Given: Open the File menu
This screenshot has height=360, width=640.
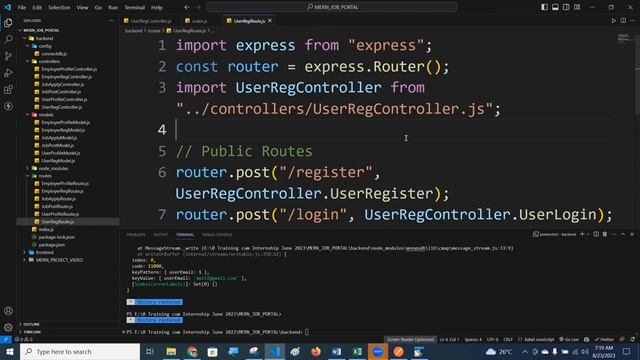Looking at the screenshot, I should pos(22,7).
